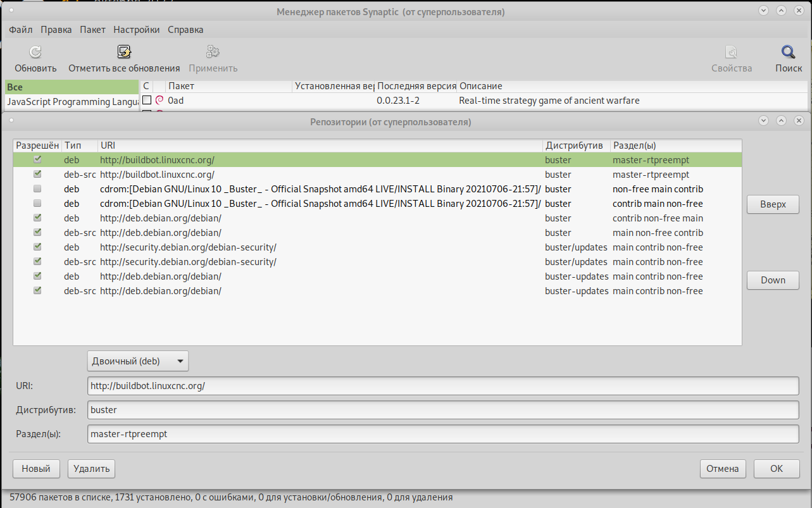Uncheck deb deb.debian.org buster contrib non-free main
The image size is (812, 508).
pyautogui.click(x=37, y=218)
